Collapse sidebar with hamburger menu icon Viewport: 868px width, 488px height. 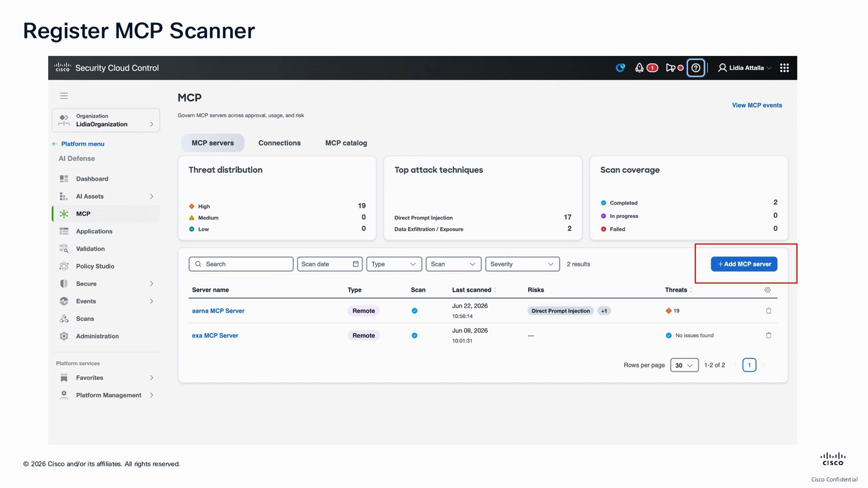pos(64,96)
